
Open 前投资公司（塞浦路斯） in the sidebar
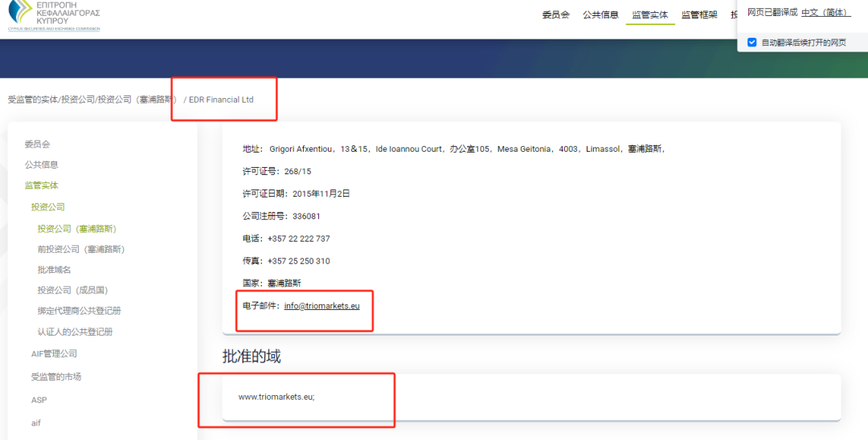[x=81, y=249]
